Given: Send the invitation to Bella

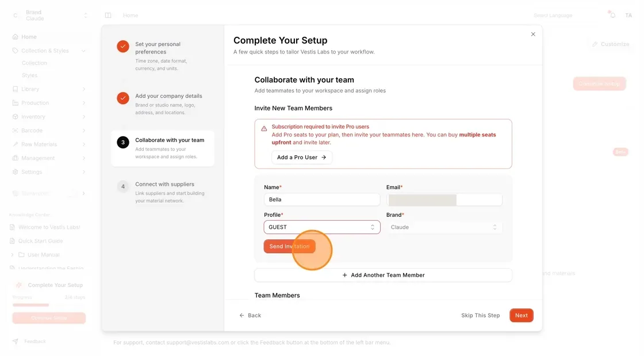Looking at the screenshot, I should (290, 246).
